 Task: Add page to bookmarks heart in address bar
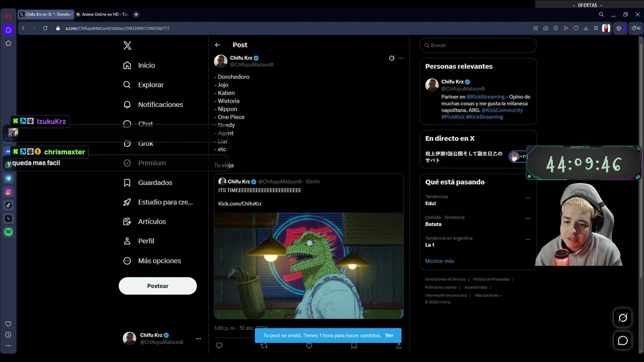[x=576, y=29]
